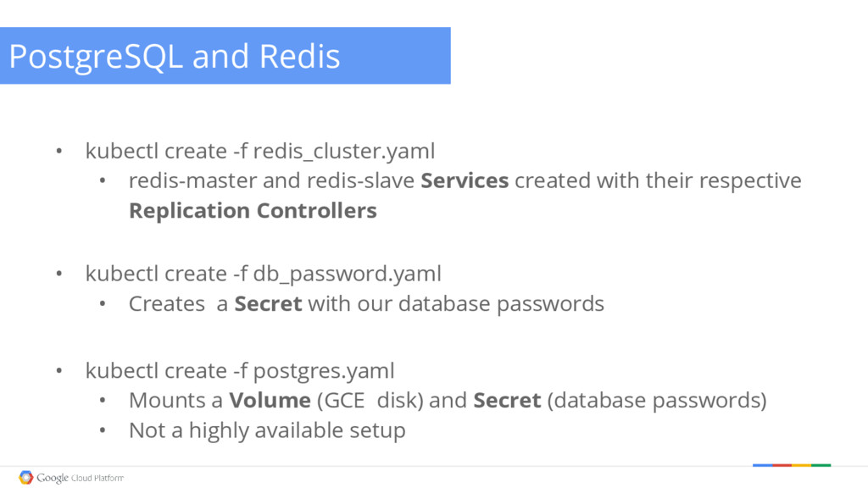The width and height of the screenshot is (868, 488).
Task: Click the "kubectl create -f postgres.yaml" line
Action: (x=240, y=370)
